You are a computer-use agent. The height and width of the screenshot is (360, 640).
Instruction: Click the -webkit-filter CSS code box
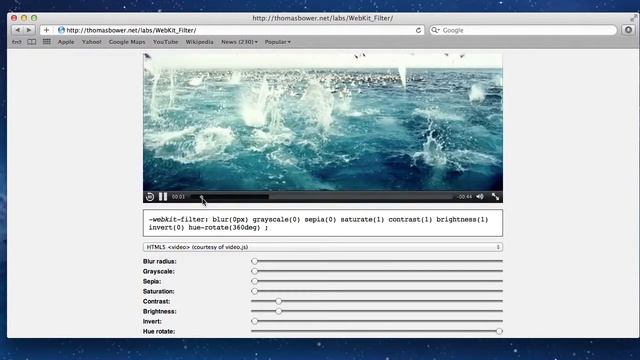click(x=322, y=223)
